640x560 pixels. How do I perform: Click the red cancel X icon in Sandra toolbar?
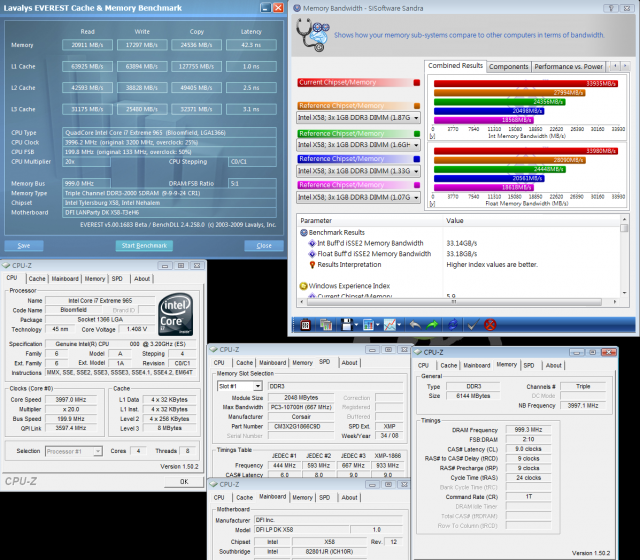tap(490, 325)
